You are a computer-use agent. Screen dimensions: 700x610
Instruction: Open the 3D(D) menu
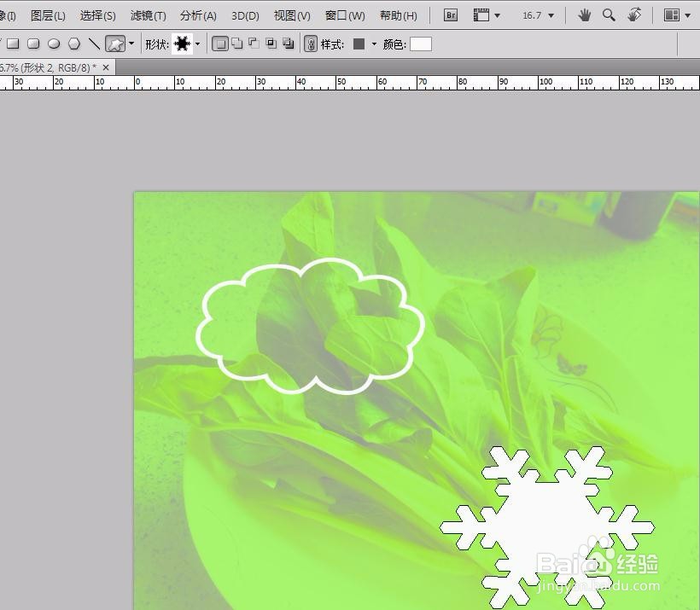[x=245, y=16]
